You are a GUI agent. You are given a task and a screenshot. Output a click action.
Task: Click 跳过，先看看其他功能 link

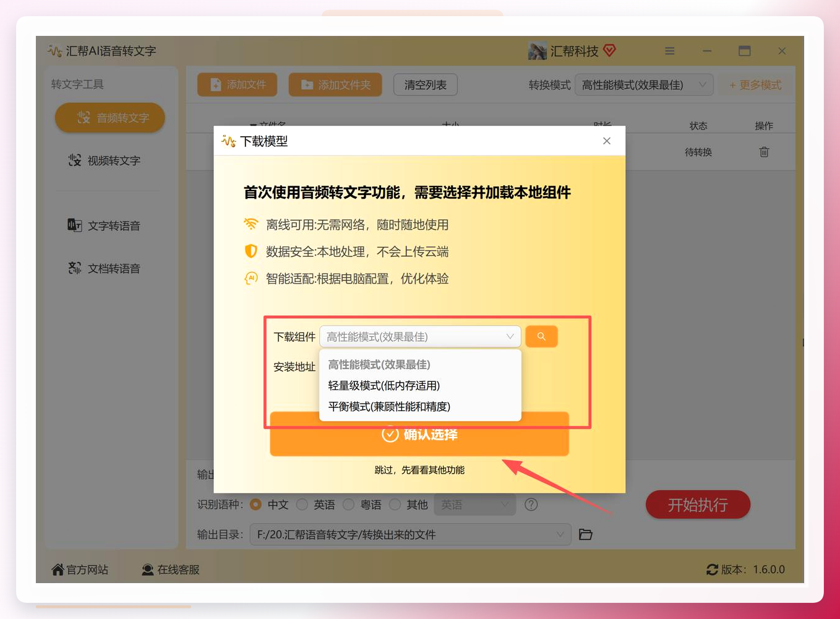click(x=419, y=470)
